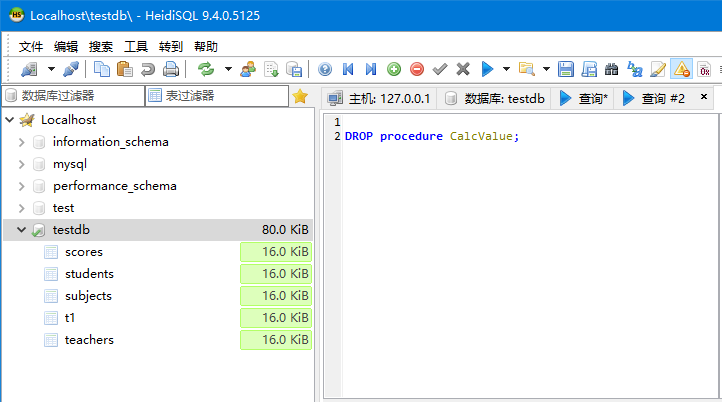The width and height of the screenshot is (722, 402).
Task: Run the query with blue play icon
Action: pyautogui.click(x=487, y=70)
